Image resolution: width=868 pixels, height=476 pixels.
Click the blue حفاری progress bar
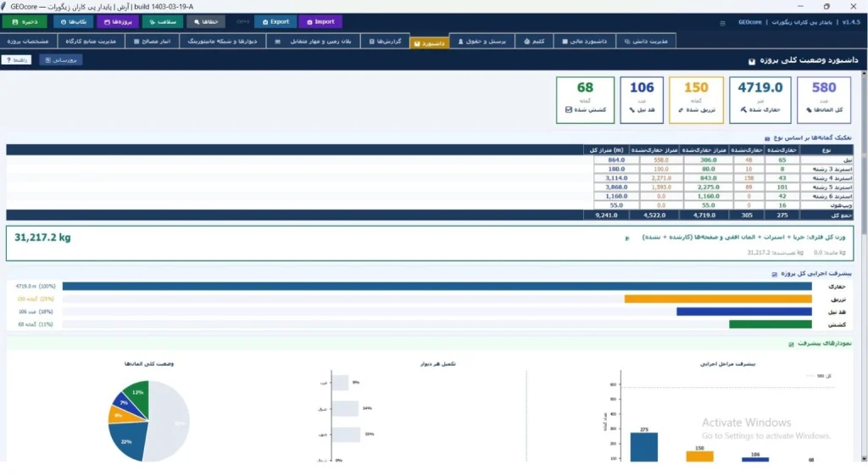tap(437, 287)
